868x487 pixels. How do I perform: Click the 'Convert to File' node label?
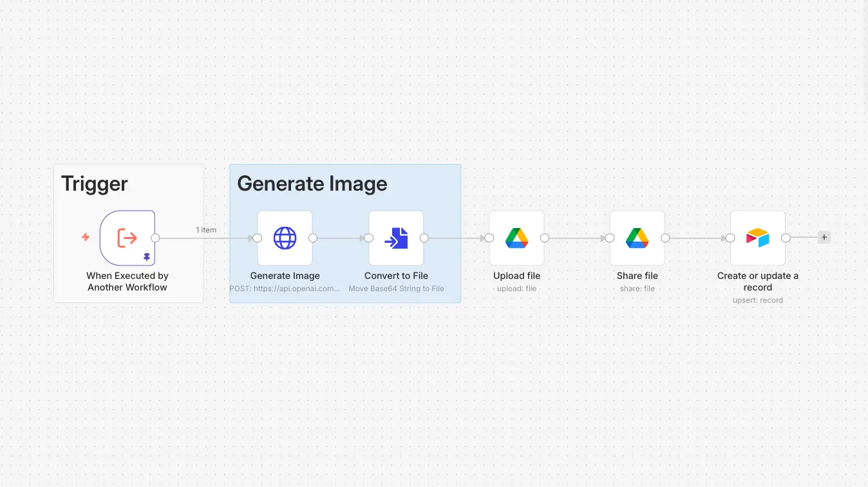(x=396, y=276)
